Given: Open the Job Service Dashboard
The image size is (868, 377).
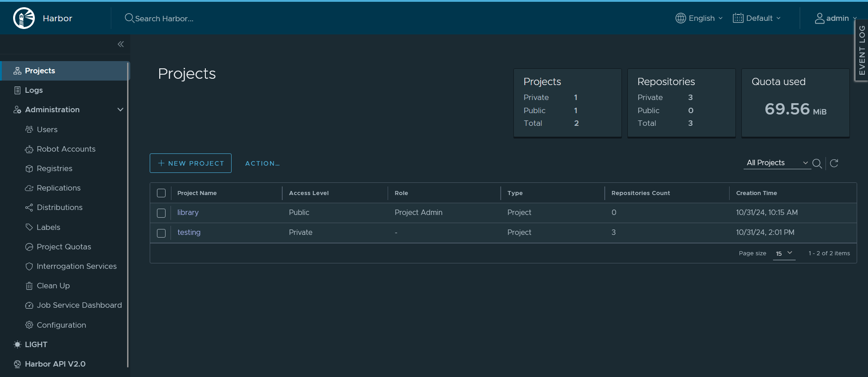Looking at the screenshot, I should (x=79, y=305).
